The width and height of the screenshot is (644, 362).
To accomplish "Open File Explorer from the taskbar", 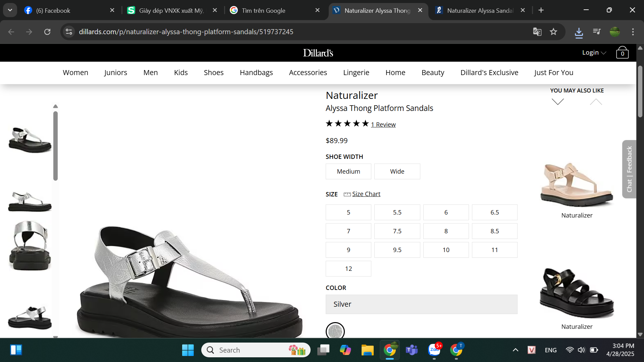I will pos(367,350).
